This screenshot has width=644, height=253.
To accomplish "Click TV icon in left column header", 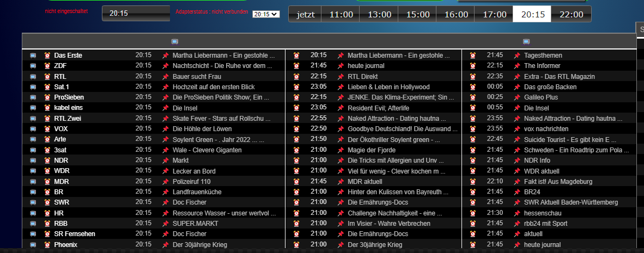I will [174, 41].
